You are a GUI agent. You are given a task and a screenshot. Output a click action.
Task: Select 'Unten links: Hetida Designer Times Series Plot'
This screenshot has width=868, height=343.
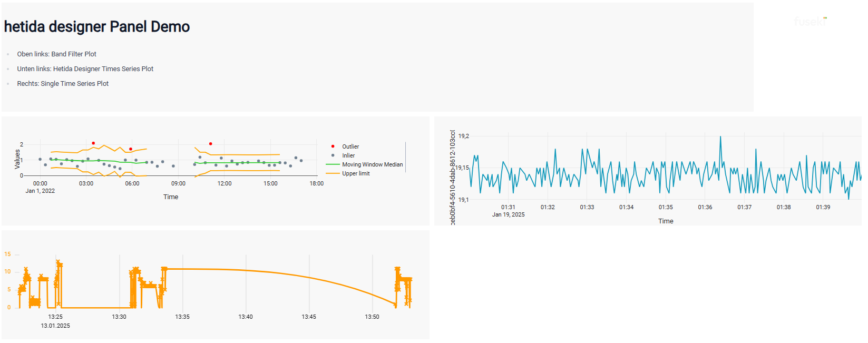point(85,69)
